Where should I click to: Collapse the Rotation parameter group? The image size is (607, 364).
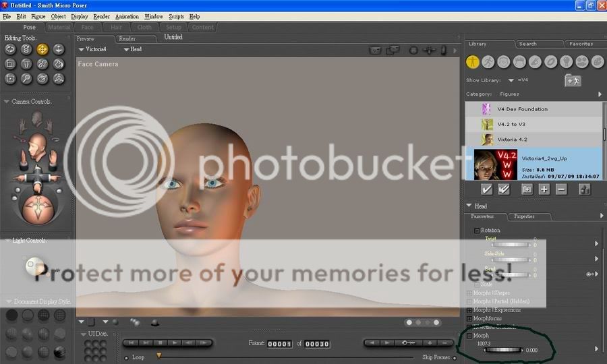pos(477,231)
